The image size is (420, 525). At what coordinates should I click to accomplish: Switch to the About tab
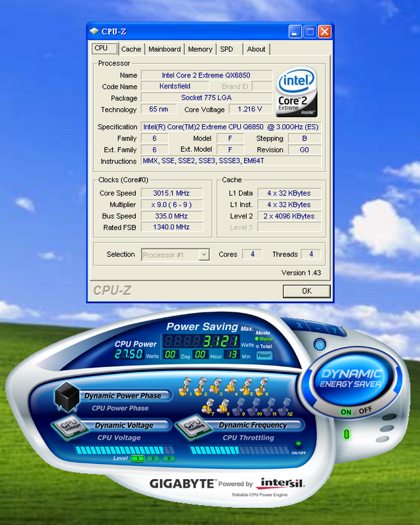256,49
